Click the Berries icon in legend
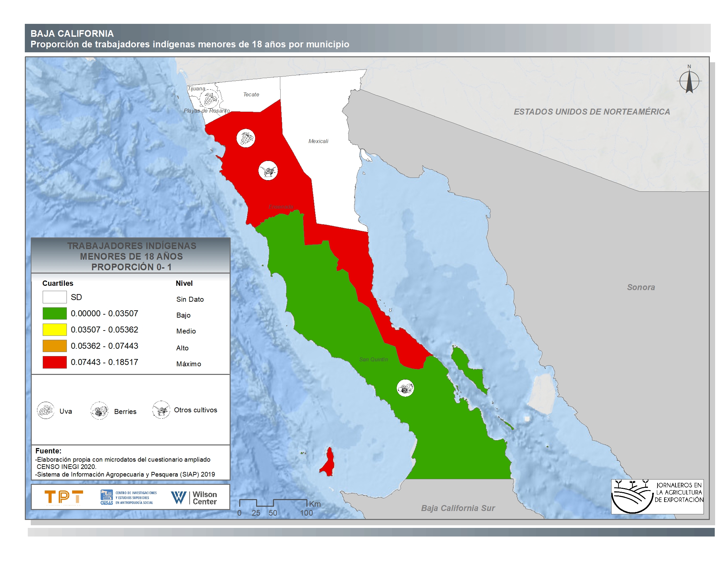This screenshot has height=563, width=728. pos(99,411)
